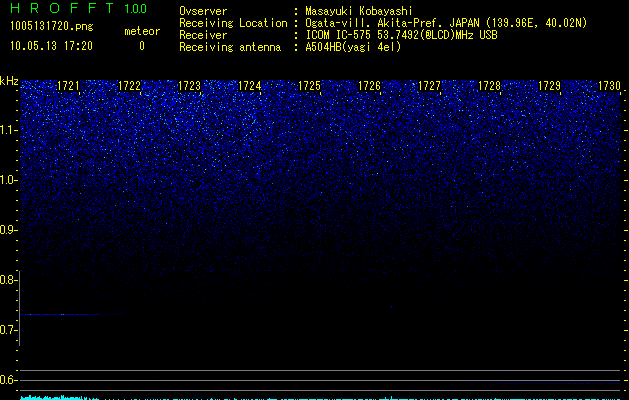Click the 1729 time marker
The width and height of the screenshot is (629, 400).
tap(550, 86)
